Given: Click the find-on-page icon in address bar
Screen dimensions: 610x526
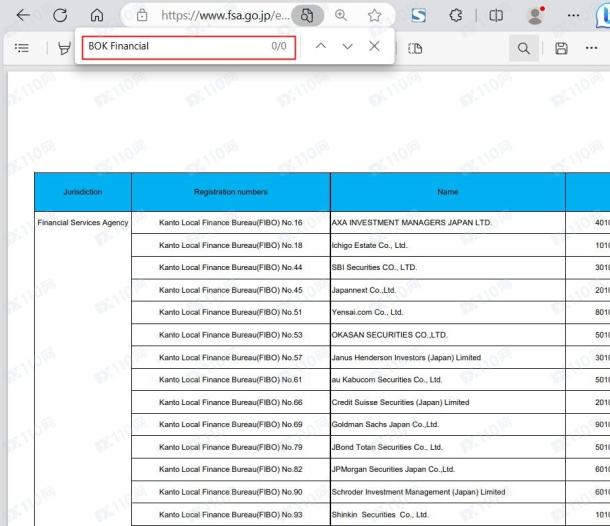Looking at the screenshot, I should [x=307, y=16].
